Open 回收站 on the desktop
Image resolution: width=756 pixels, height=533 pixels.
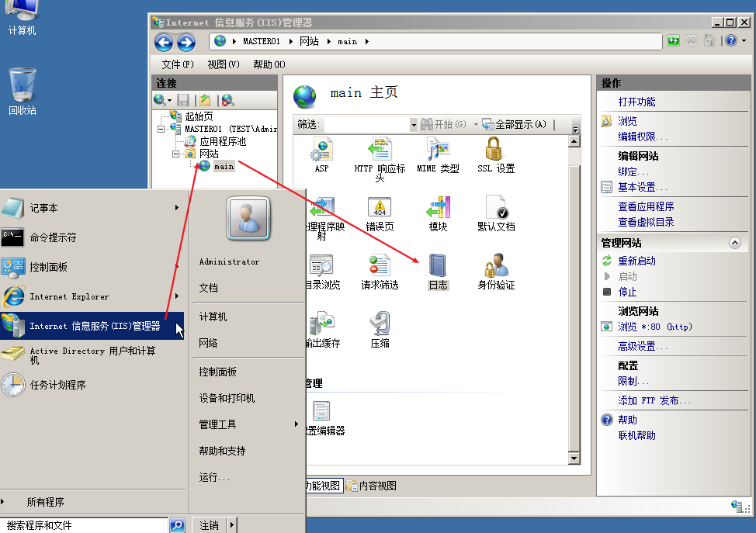pos(23,92)
